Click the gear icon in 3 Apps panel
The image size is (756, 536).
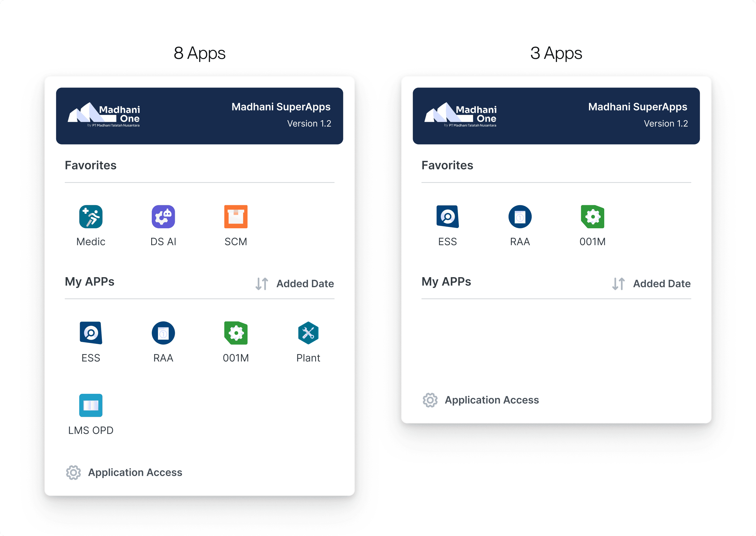point(430,400)
